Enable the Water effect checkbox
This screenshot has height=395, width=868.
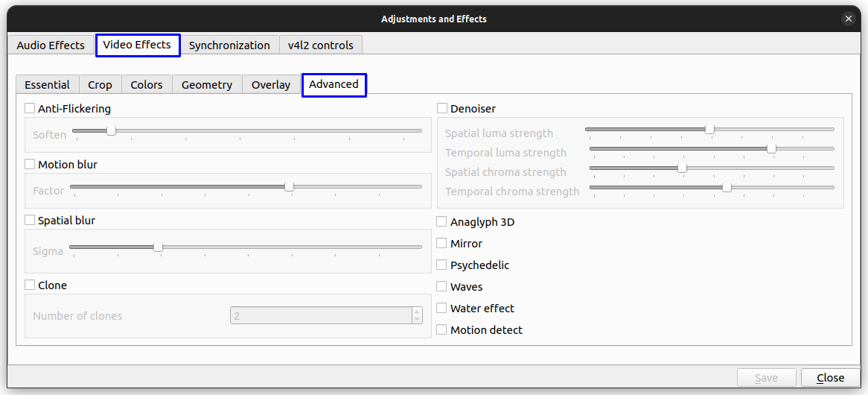point(442,309)
